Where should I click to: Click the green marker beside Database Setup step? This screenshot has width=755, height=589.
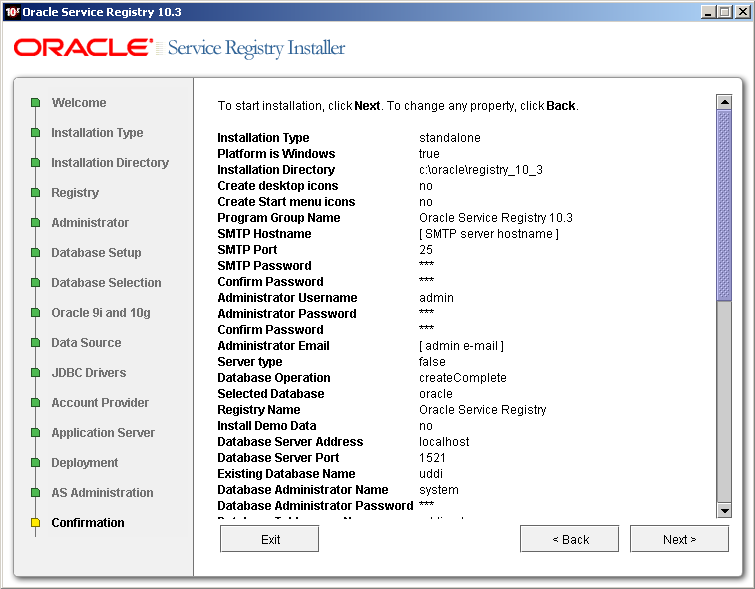pos(35,252)
